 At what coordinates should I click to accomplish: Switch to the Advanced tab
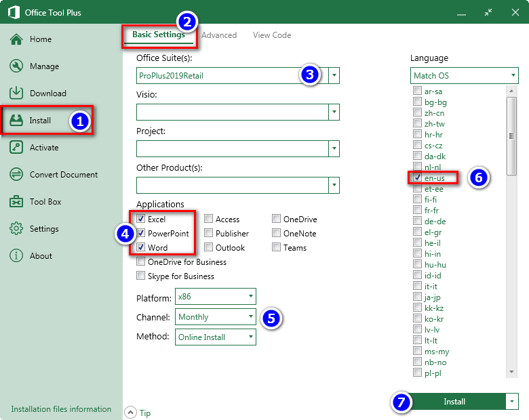[219, 35]
